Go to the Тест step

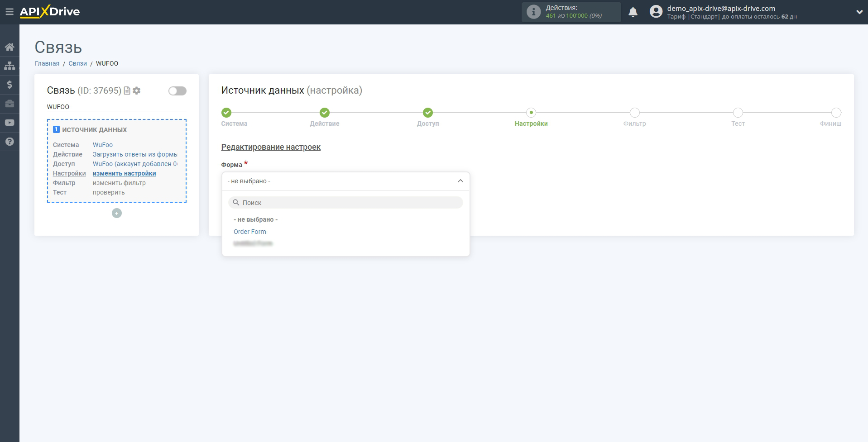(x=738, y=113)
